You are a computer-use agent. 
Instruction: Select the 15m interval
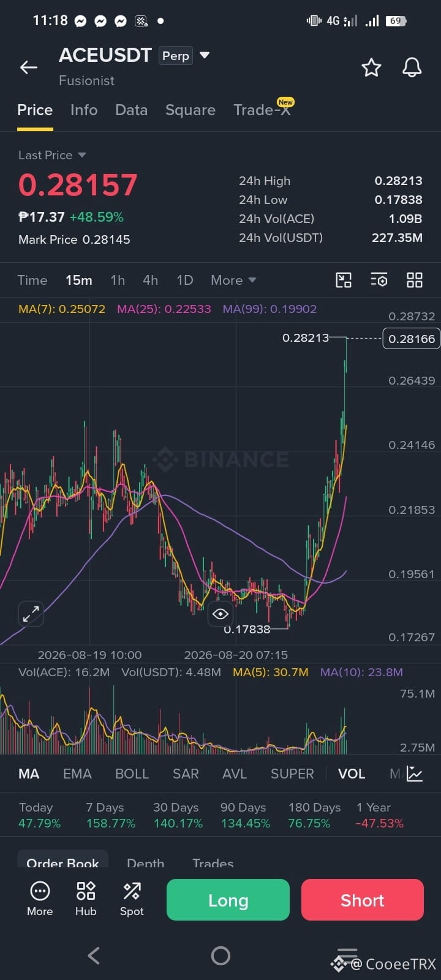point(79,280)
